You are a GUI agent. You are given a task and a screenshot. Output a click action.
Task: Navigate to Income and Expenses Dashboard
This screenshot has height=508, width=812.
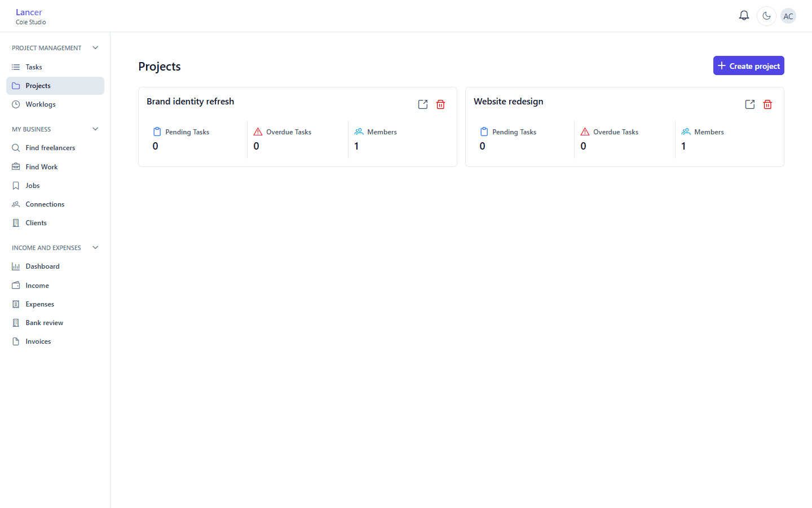click(55, 266)
